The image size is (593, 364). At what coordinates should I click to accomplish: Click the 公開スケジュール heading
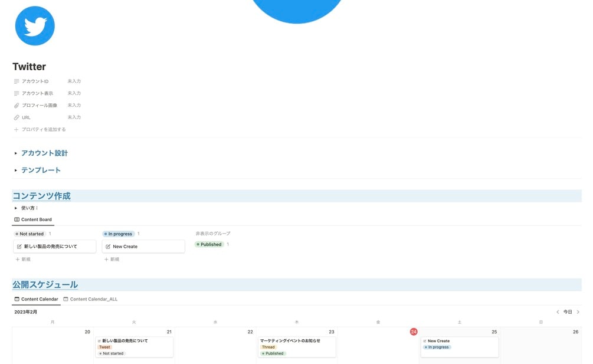45,284
